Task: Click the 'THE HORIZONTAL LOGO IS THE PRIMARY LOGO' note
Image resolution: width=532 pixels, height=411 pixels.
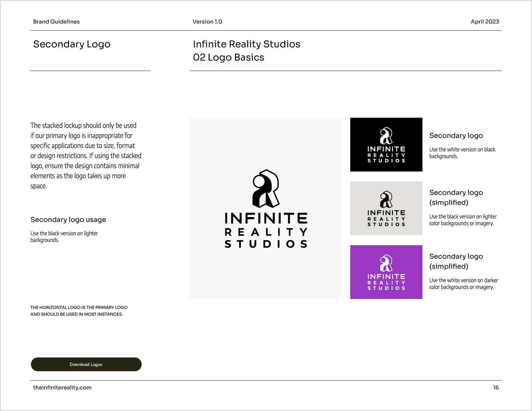Action: (79, 311)
